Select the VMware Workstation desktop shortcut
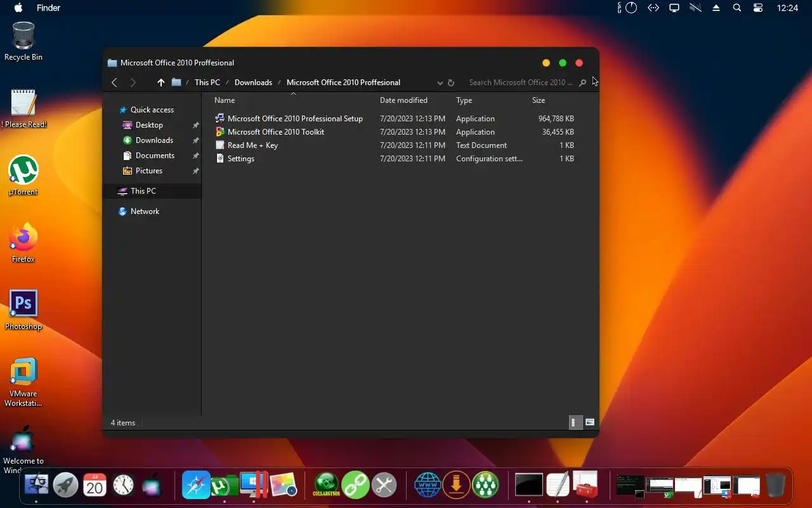812x508 pixels. click(23, 382)
